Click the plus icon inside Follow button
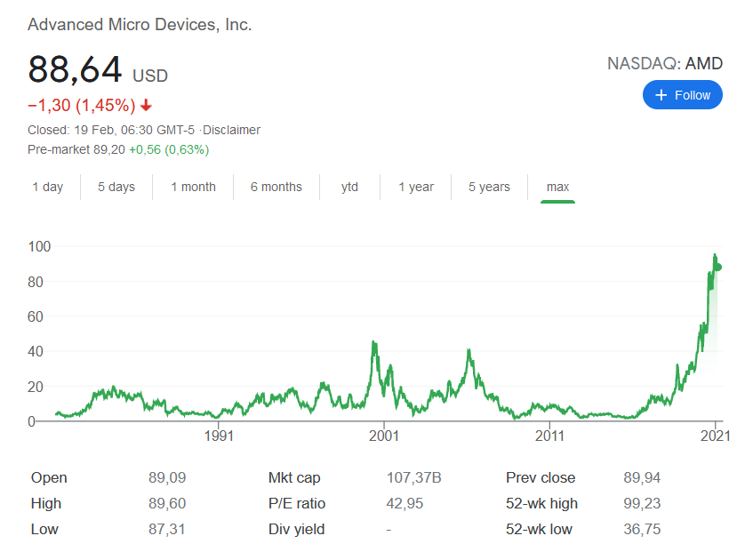The height and width of the screenshot is (560, 753). click(x=661, y=95)
